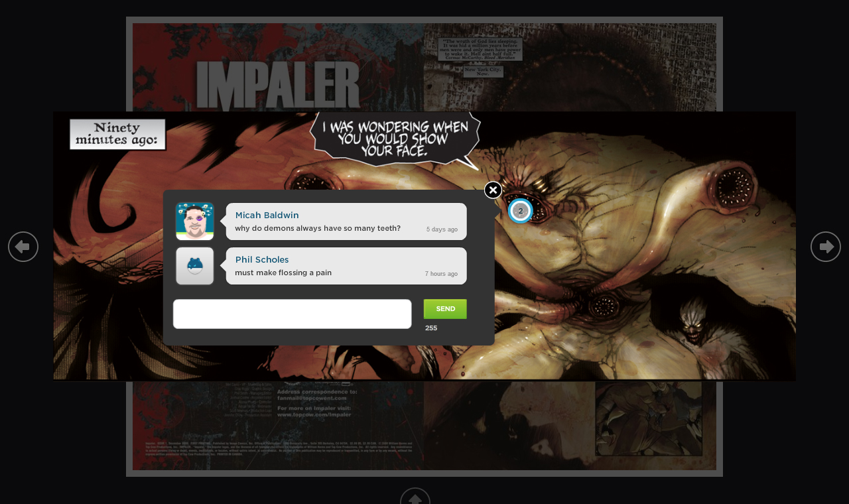This screenshot has height=504, width=849.
Task: Open Micah Baldwin's profile name link
Action: click(267, 216)
